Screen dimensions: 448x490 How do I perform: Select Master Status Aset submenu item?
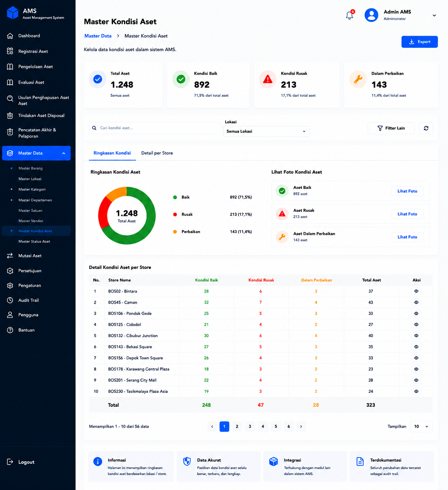click(x=34, y=242)
